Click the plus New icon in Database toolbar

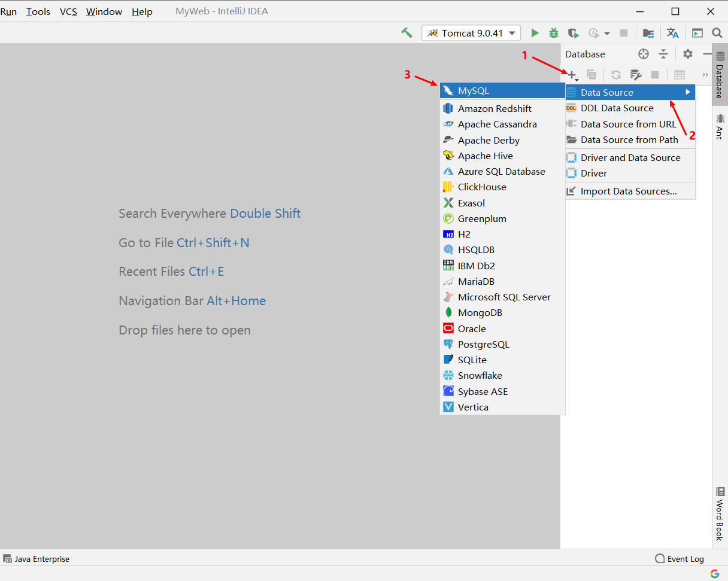tap(573, 75)
